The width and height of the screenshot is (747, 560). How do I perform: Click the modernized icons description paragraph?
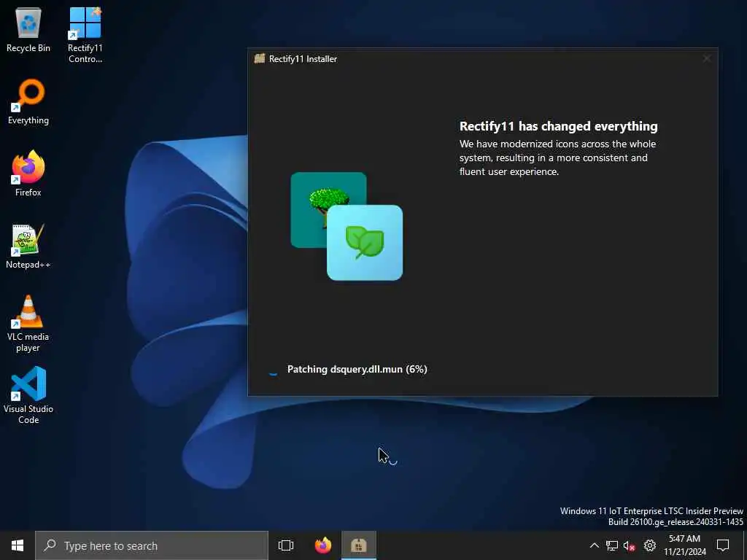[x=557, y=157]
